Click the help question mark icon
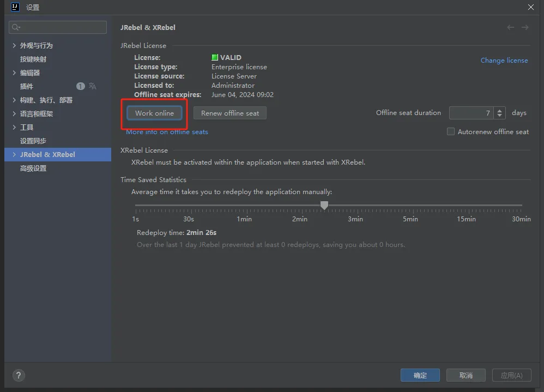Image resolution: width=544 pixels, height=392 pixels. tap(19, 375)
